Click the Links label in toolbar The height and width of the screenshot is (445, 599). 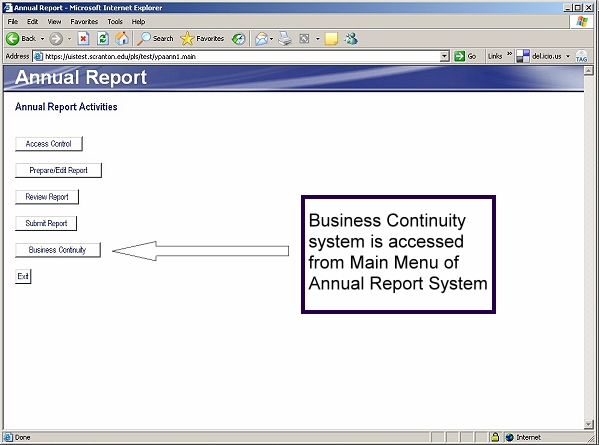[x=495, y=57]
